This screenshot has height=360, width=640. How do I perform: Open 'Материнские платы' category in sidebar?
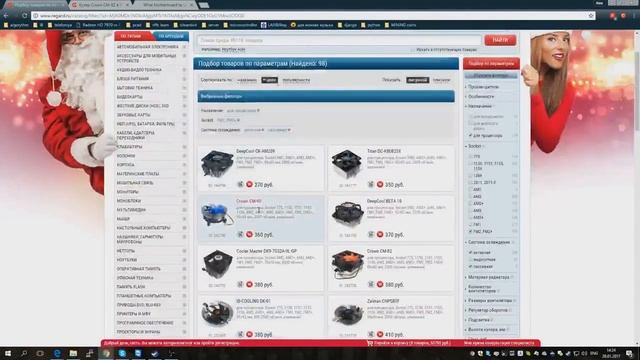point(138,174)
